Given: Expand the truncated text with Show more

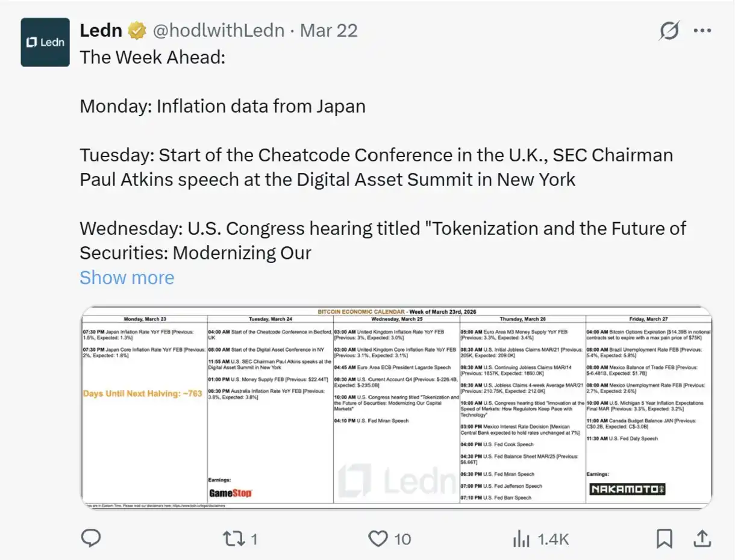Looking at the screenshot, I should coord(127,278).
